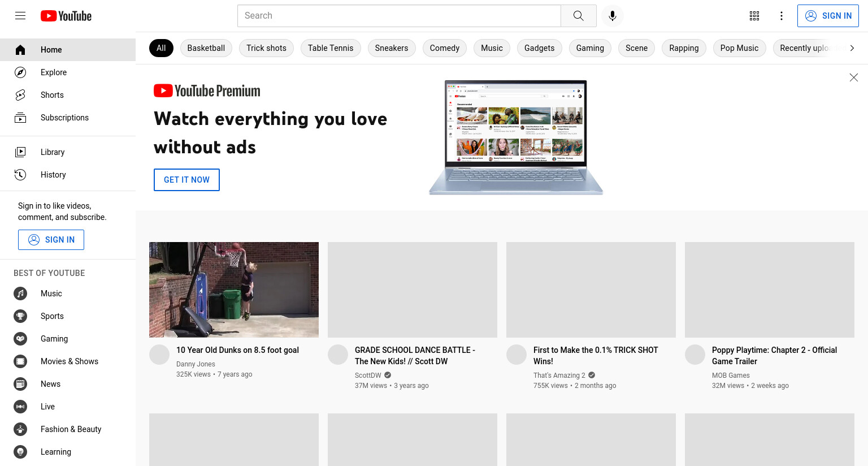Select the Pop Music filter chip
This screenshot has height=466, width=868.
739,48
